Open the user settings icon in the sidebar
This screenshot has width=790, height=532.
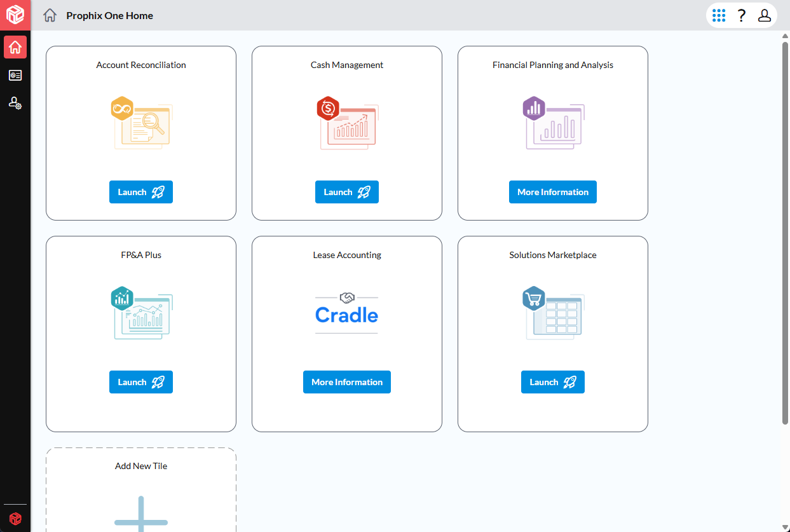(15, 102)
